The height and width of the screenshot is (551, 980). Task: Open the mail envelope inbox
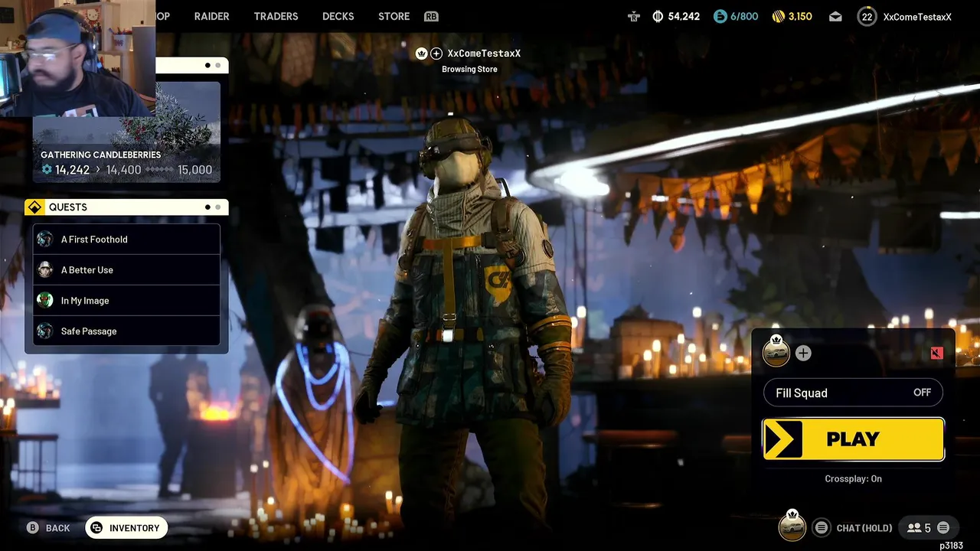pyautogui.click(x=835, y=16)
